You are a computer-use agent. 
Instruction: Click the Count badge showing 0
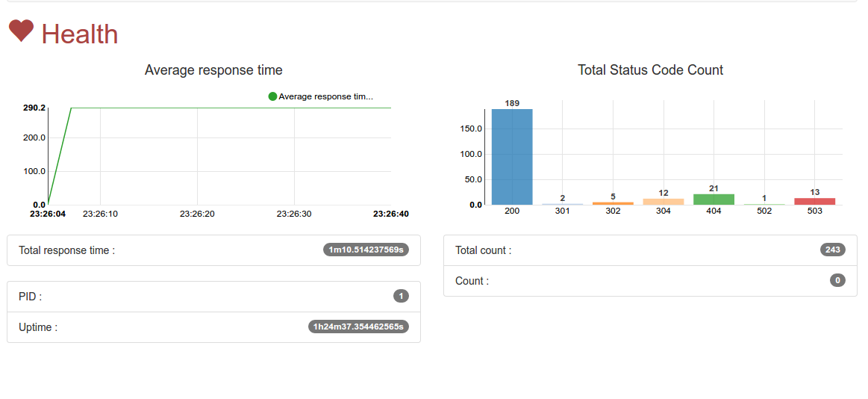[x=837, y=280]
